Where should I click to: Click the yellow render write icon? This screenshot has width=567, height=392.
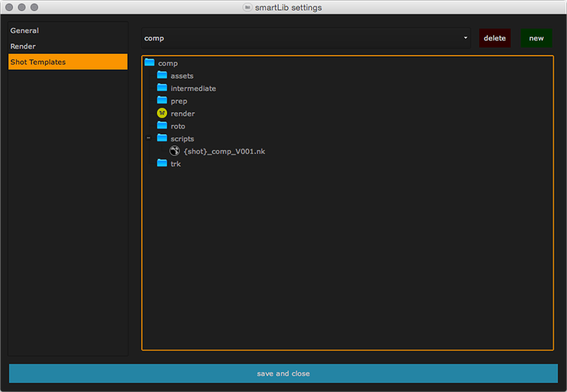point(162,113)
